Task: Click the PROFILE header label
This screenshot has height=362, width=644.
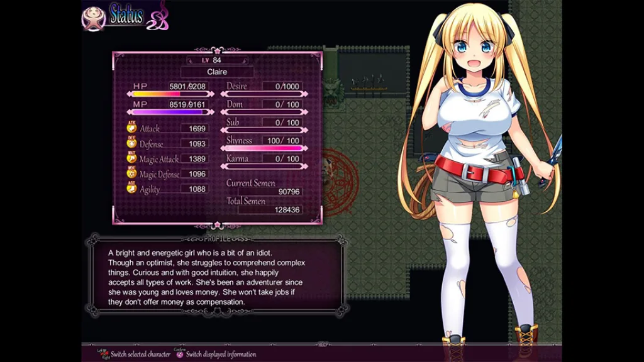Action: coord(217,238)
